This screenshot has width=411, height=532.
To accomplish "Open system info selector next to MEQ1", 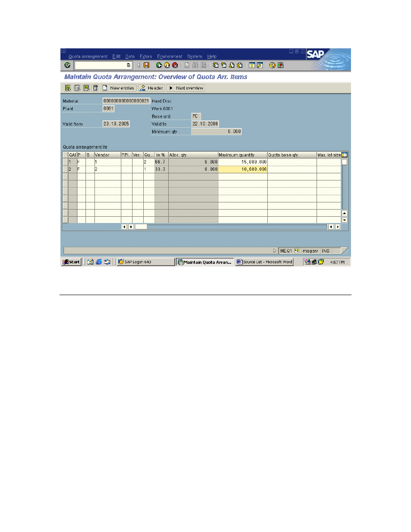I will coord(296,251).
